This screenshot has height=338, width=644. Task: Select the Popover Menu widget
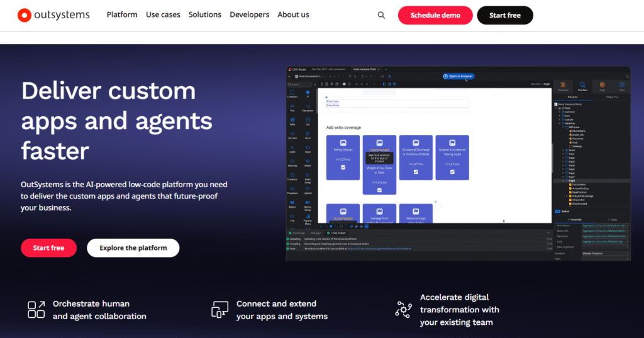[308, 219]
